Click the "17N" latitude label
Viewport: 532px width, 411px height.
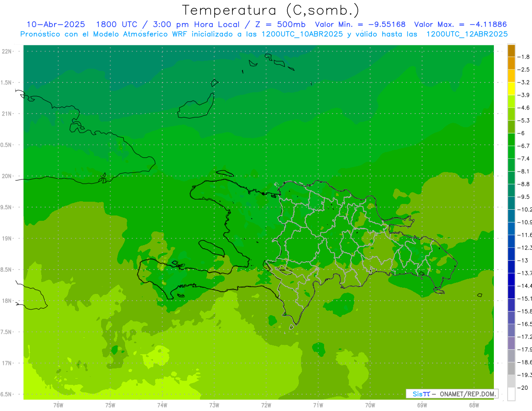[x=7, y=363]
